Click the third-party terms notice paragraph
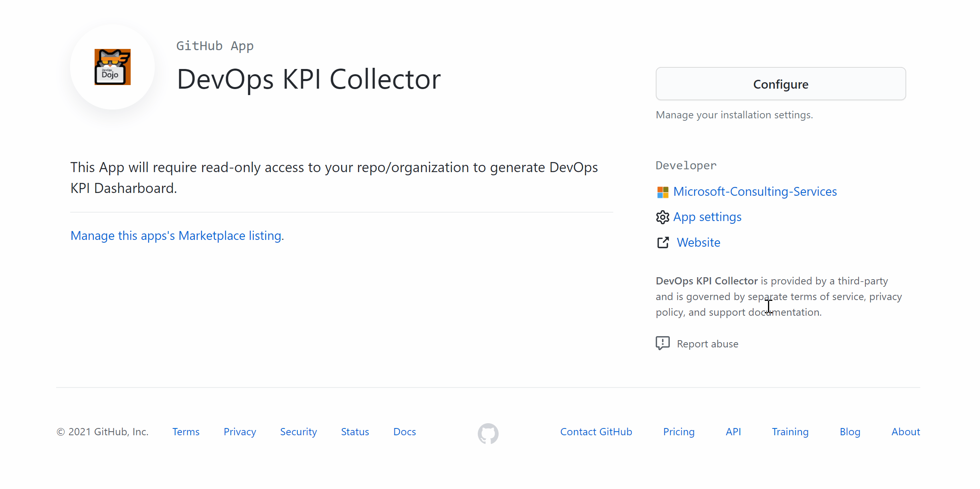The image size is (980, 489). point(779,296)
